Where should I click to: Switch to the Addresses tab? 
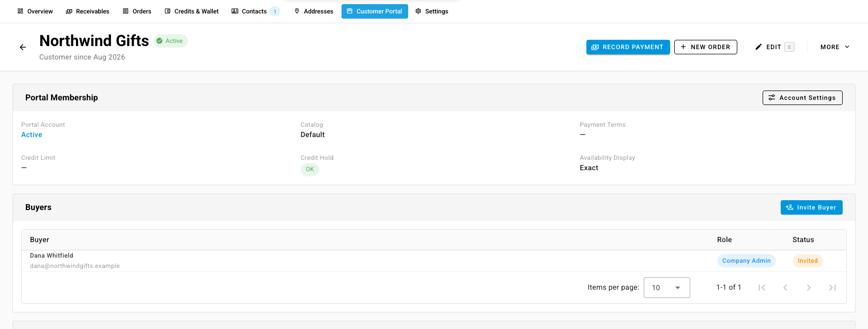pyautogui.click(x=314, y=11)
